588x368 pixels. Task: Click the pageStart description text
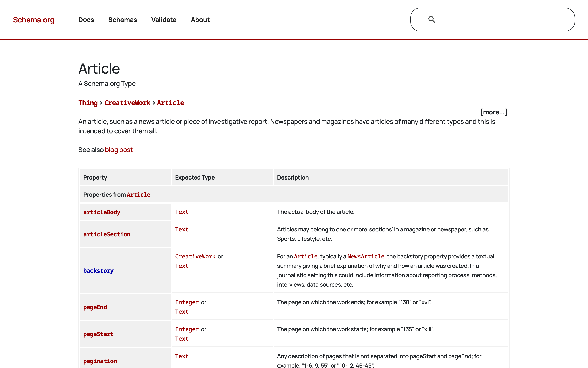point(355,329)
